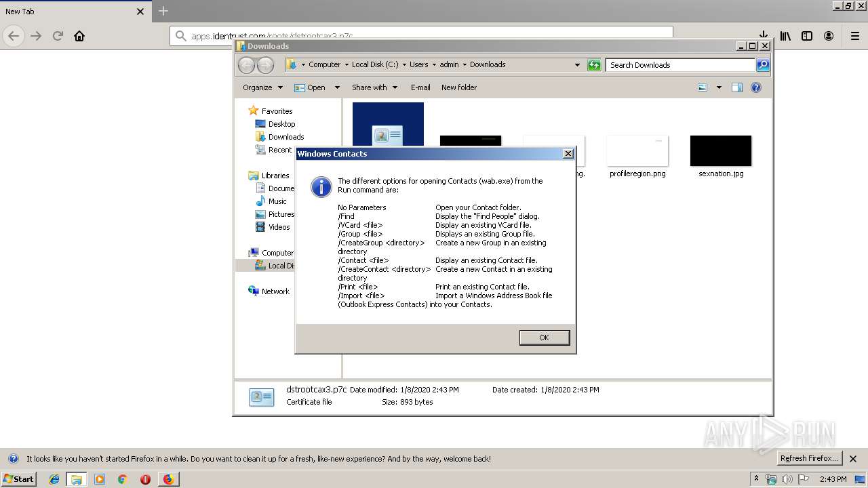Screen dimensions: 868x488
Task: Click New folder button
Action: [x=459, y=87]
